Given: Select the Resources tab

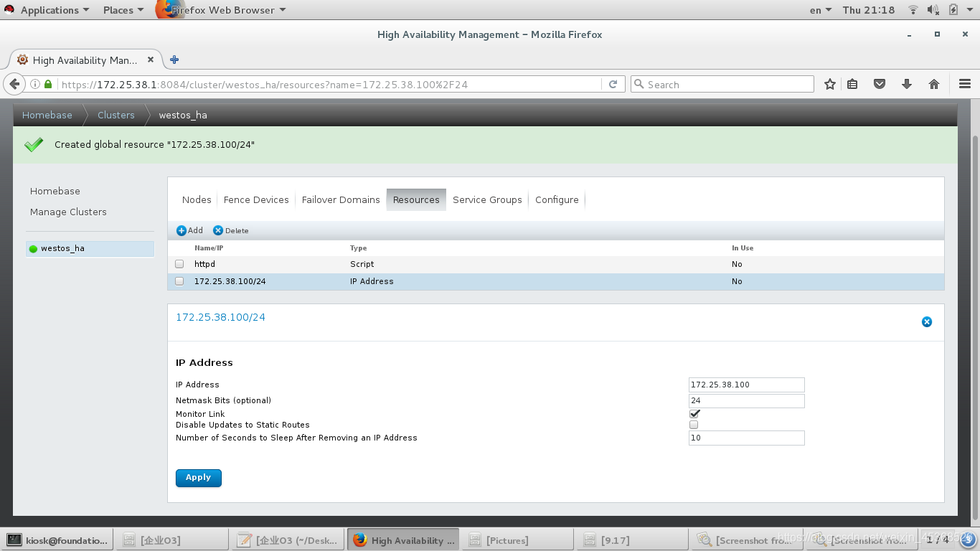Looking at the screenshot, I should click(x=416, y=199).
